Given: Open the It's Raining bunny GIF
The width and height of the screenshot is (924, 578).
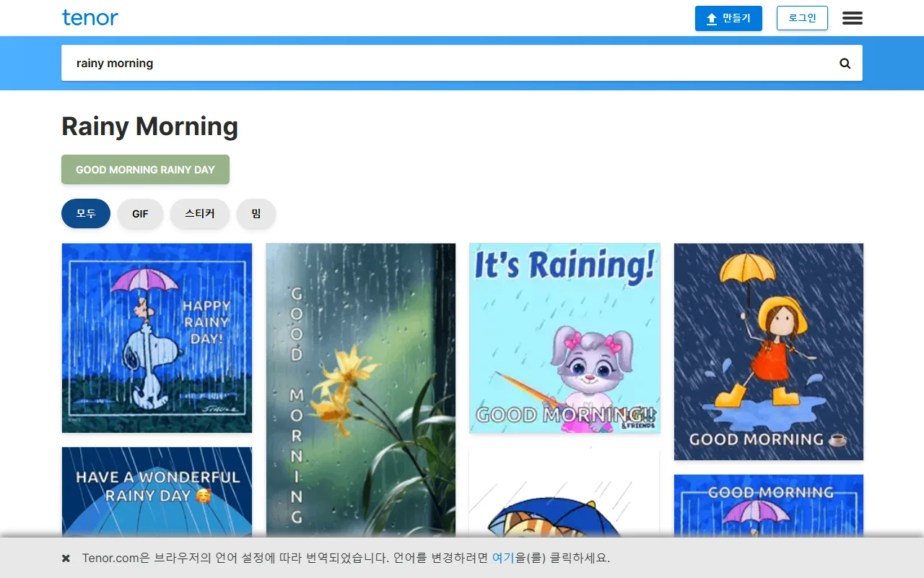Looking at the screenshot, I should (565, 338).
